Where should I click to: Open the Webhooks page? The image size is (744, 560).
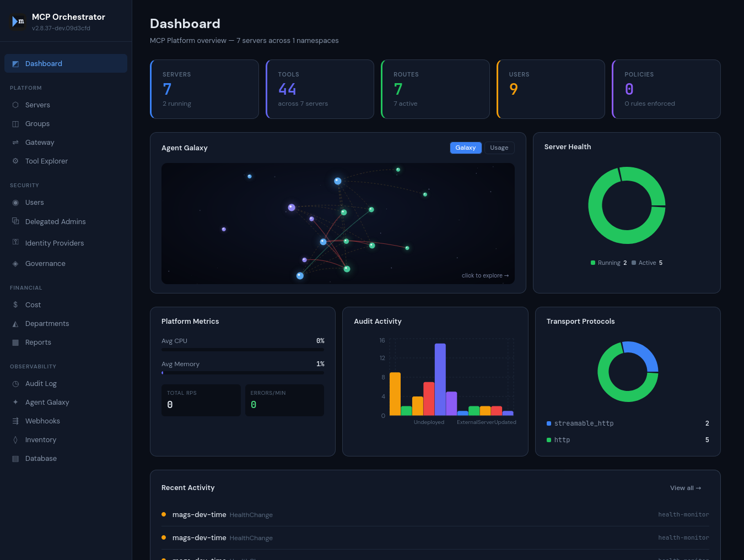click(x=66, y=421)
